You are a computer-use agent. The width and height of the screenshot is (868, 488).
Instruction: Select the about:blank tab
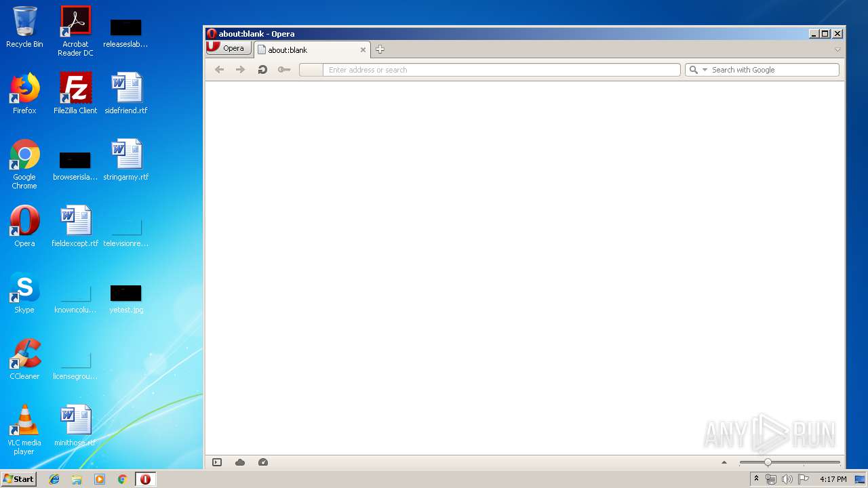[312, 49]
